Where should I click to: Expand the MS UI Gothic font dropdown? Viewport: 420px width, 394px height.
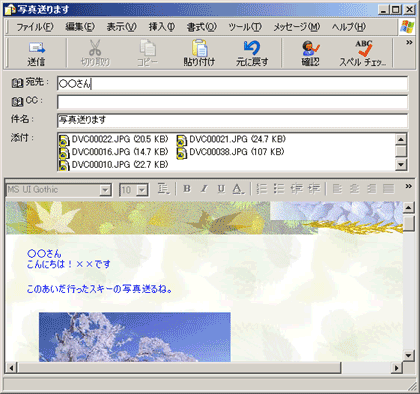coord(105,190)
